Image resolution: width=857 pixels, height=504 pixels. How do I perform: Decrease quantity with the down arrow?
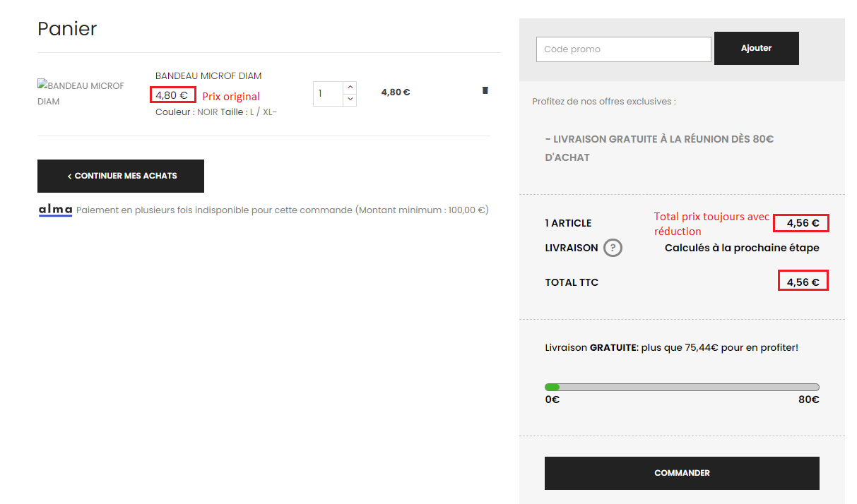(350, 100)
